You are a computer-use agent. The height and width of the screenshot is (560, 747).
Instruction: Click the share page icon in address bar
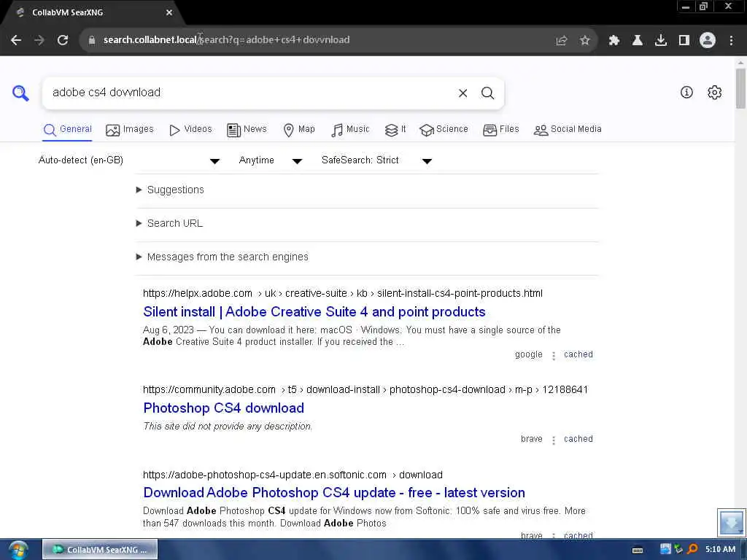click(x=562, y=41)
